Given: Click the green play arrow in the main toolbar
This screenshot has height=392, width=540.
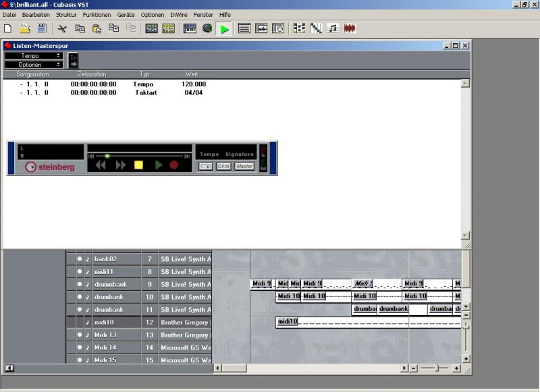Looking at the screenshot, I should point(225,29).
